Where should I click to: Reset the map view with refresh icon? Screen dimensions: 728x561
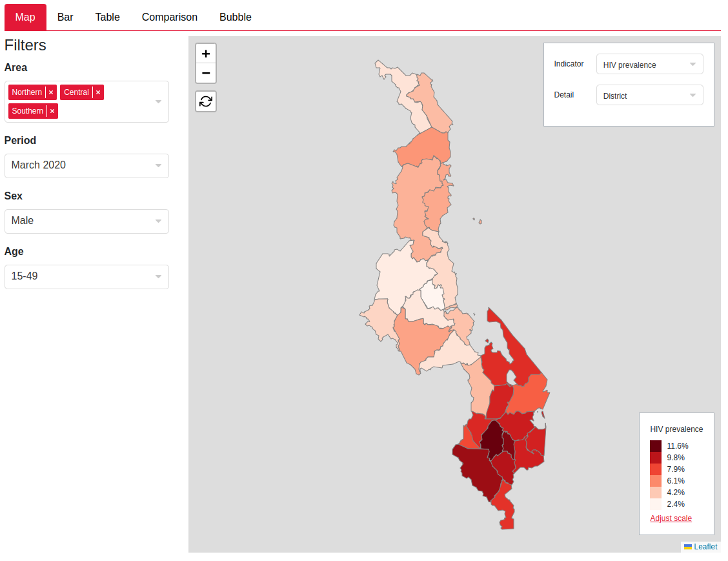pos(206,101)
